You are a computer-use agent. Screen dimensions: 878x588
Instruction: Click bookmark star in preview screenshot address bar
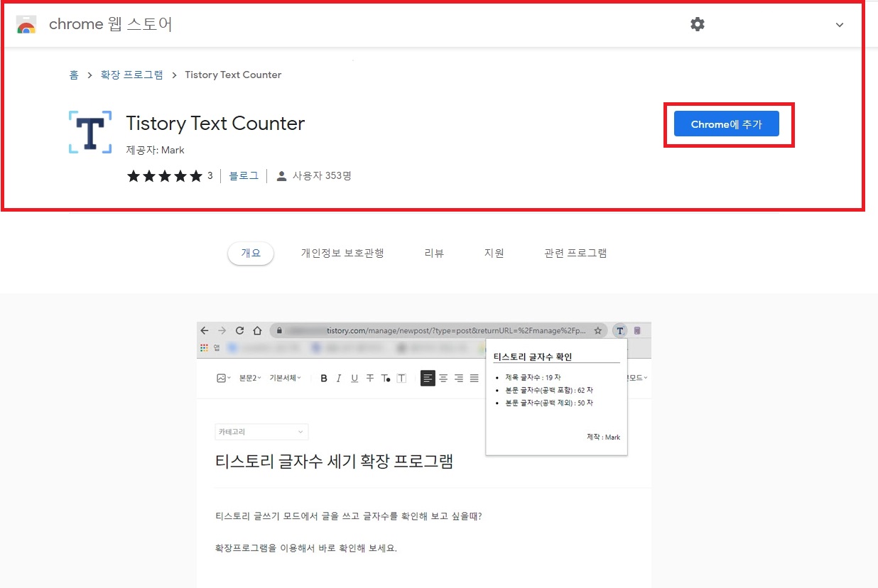tap(598, 330)
